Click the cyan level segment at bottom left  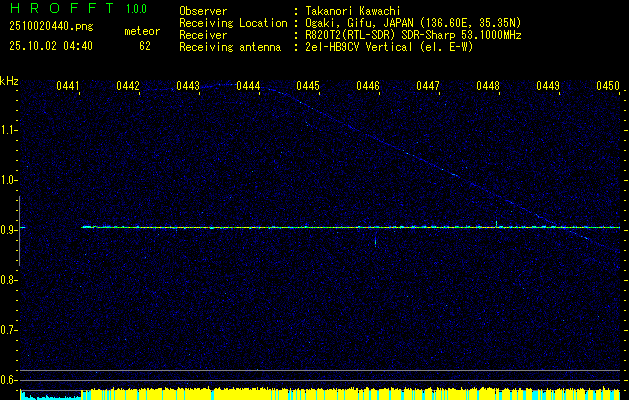(x=50, y=396)
